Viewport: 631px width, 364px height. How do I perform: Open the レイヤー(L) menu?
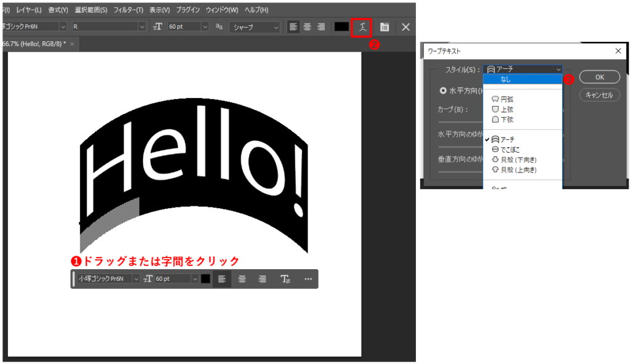click(28, 10)
